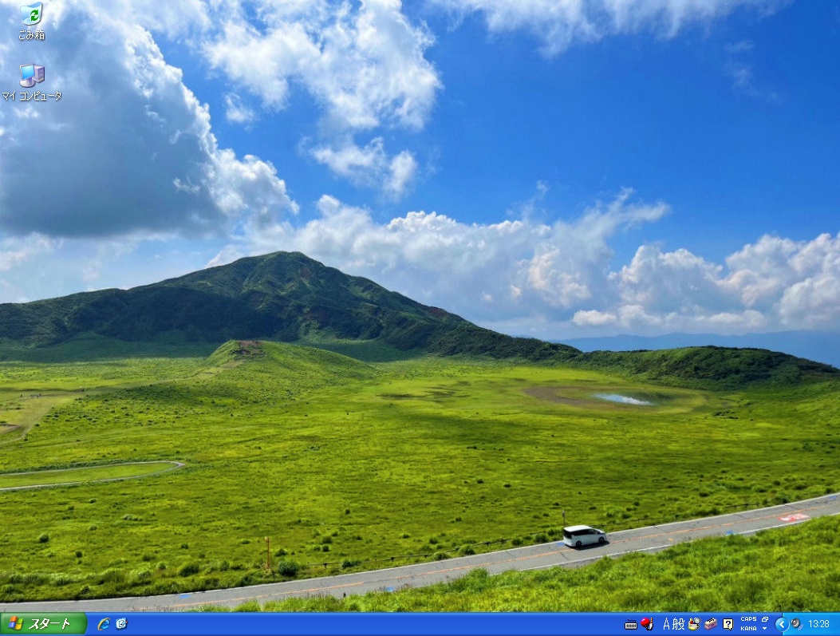Open the スタート menu

43,624
